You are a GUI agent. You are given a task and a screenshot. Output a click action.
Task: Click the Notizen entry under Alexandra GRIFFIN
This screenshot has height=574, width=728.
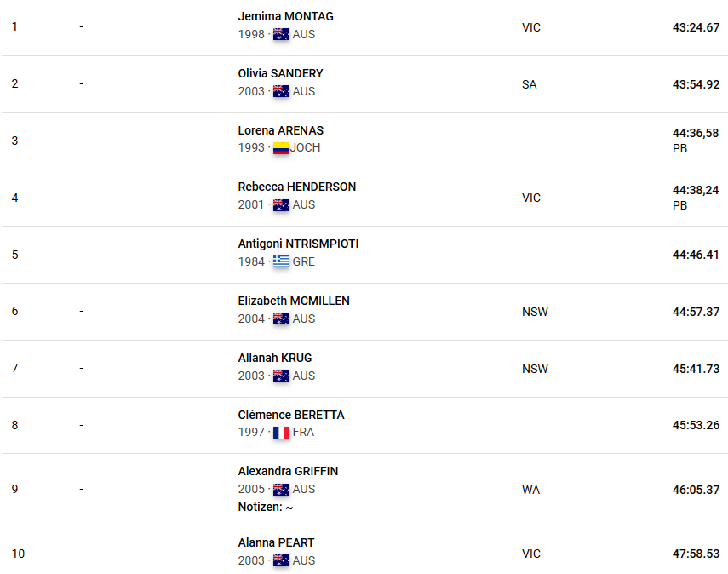[x=266, y=507]
